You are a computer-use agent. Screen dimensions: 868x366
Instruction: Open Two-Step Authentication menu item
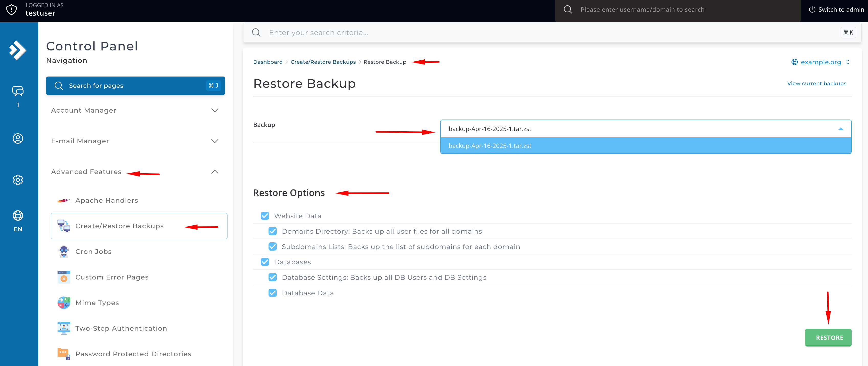pyautogui.click(x=121, y=328)
